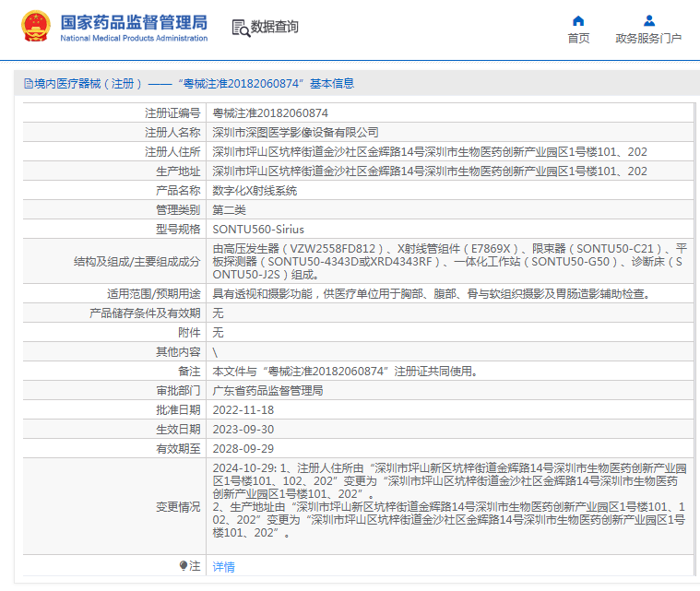700x591 pixels.
Task: Click the 审批部门 label
Action: point(178,391)
